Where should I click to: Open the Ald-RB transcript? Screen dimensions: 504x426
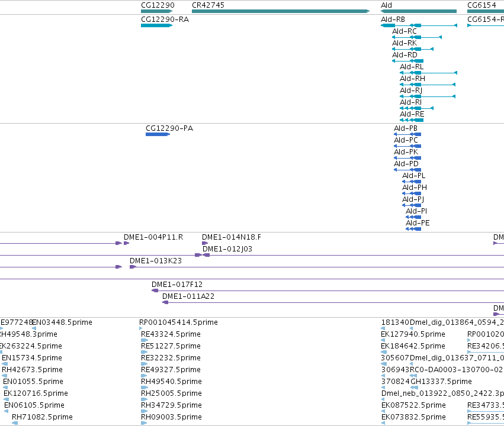[419, 25]
